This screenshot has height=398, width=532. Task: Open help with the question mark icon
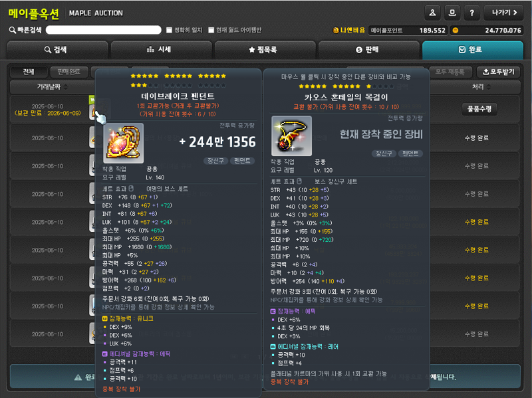coord(471,13)
